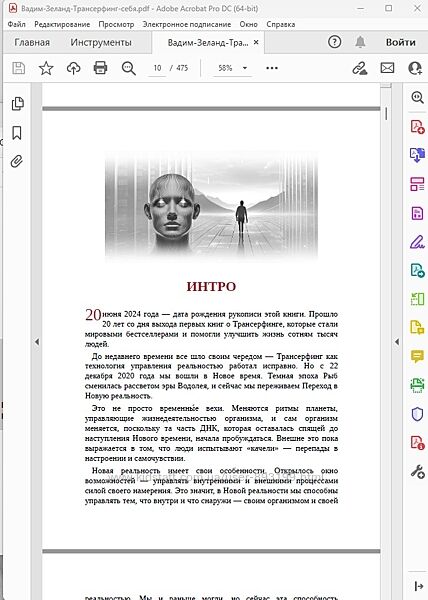This screenshot has height=600, width=428.
Task: Save the file with the floppy disk icon
Action: pyautogui.click(x=18, y=68)
